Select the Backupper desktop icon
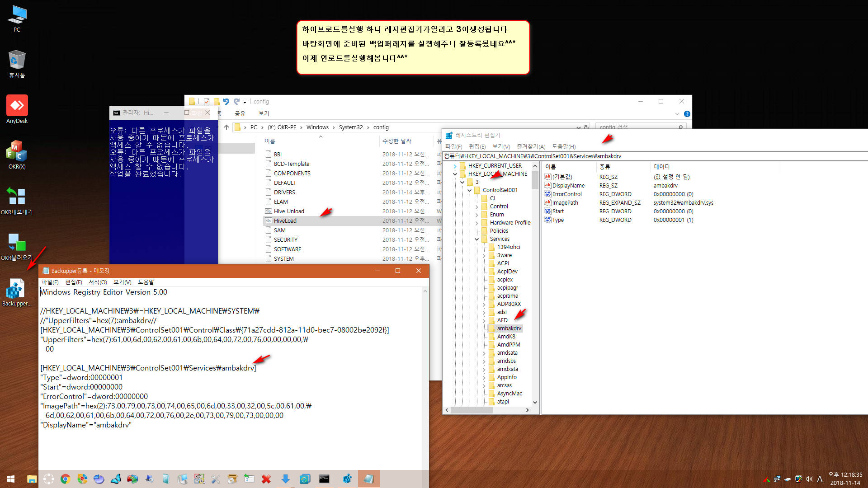868x488 pixels. coord(17,292)
